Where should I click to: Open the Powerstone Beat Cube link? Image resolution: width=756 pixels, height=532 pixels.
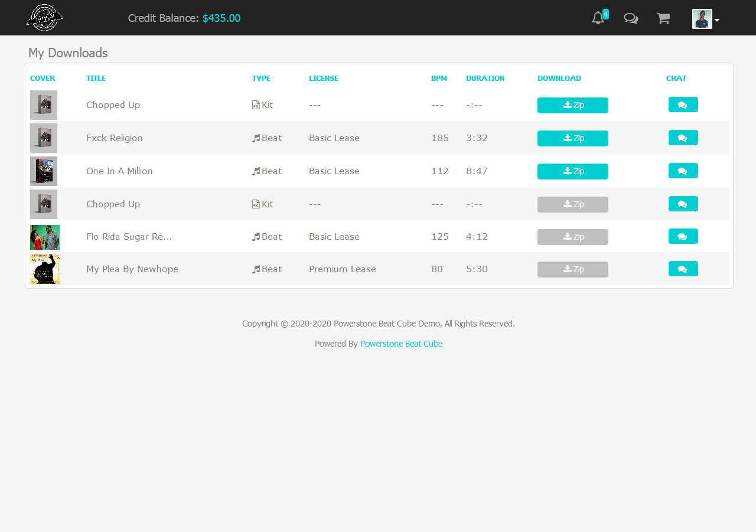[x=401, y=344]
